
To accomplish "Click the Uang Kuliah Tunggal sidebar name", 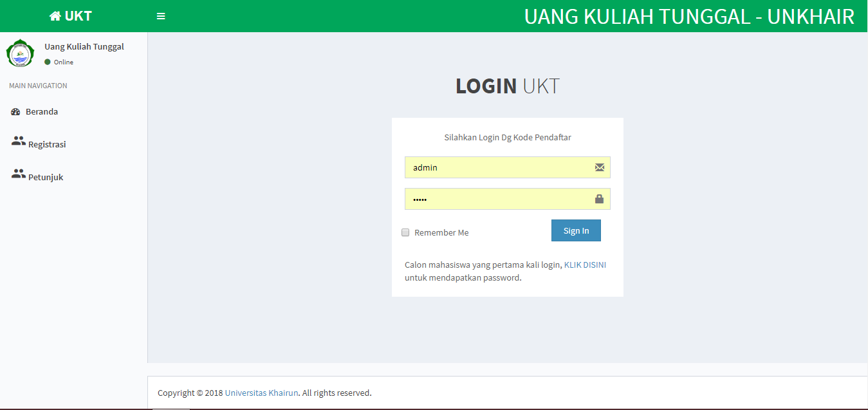I will coord(84,46).
